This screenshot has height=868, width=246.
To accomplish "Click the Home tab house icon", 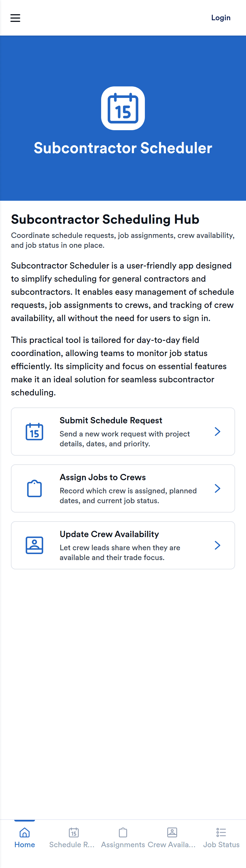I will click(x=25, y=833).
